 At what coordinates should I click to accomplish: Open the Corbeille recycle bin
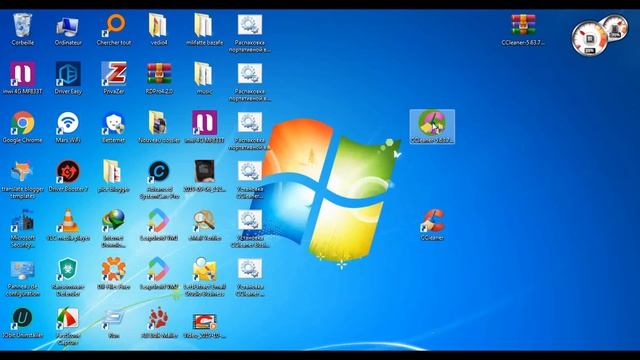[x=22, y=29]
